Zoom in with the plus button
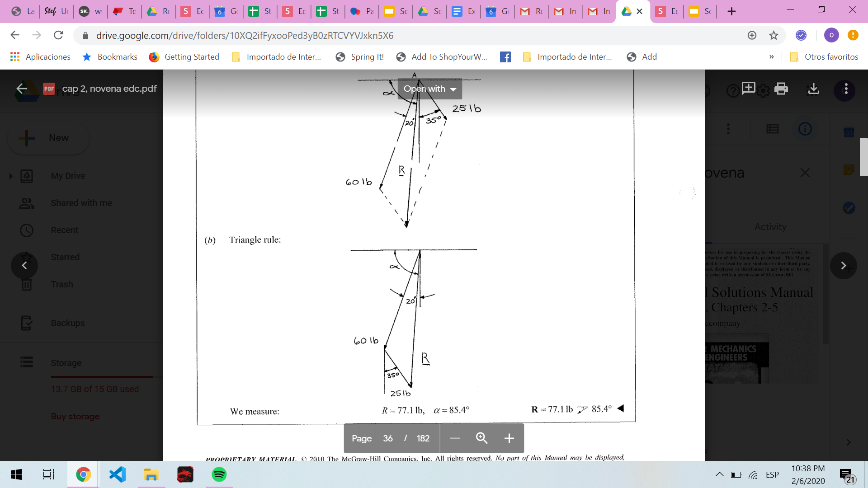The height and width of the screenshot is (488, 868). pyautogui.click(x=509, y=438)
